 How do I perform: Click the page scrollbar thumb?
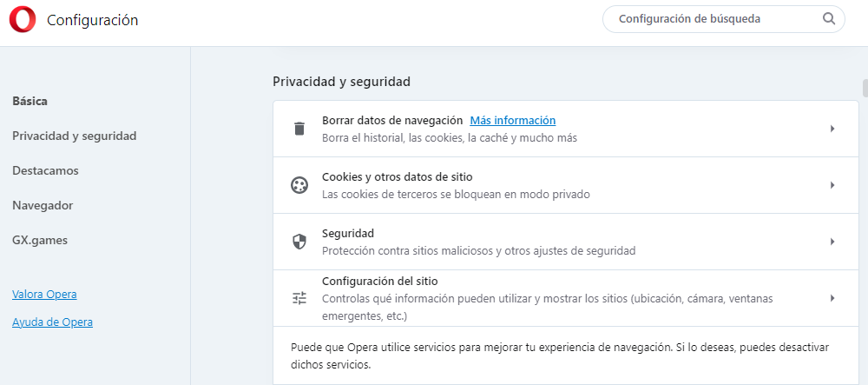pyautogui.click(x=865, y=88)
